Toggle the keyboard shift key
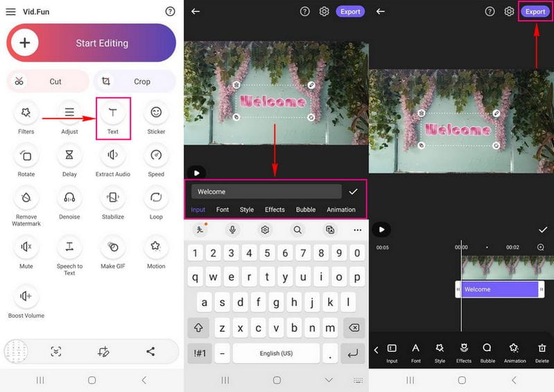Viewport: 554px width, 392px height. (x=198, y=328)
